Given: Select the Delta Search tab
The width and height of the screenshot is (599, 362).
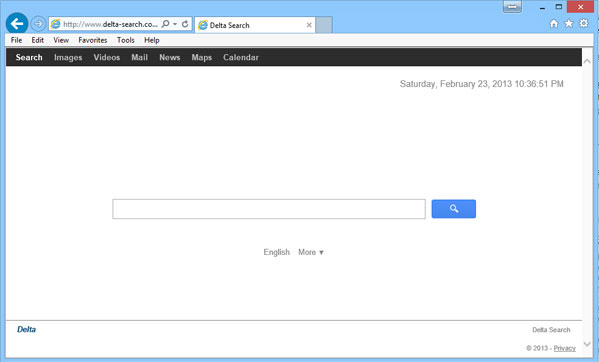Looking at the screenshot, I should pos(255,25).
